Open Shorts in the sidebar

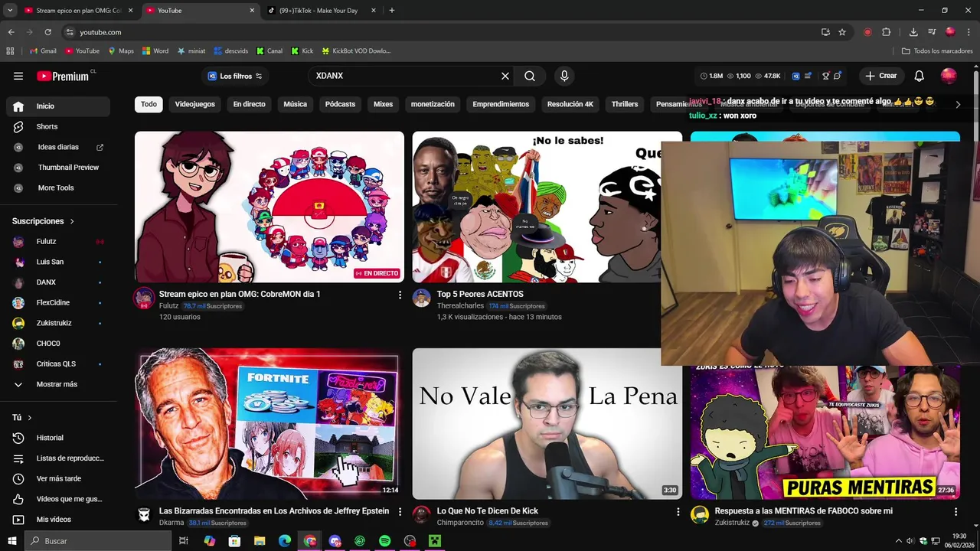(57, 126)
